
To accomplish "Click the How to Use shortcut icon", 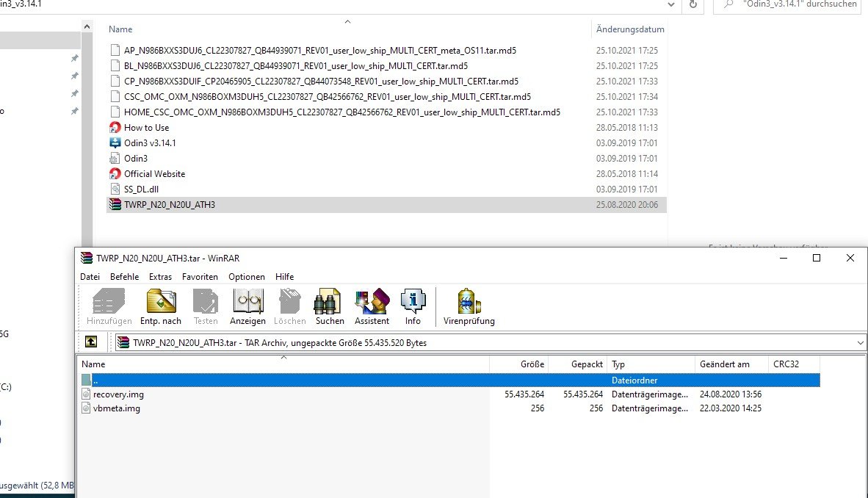I will (115, 127).
